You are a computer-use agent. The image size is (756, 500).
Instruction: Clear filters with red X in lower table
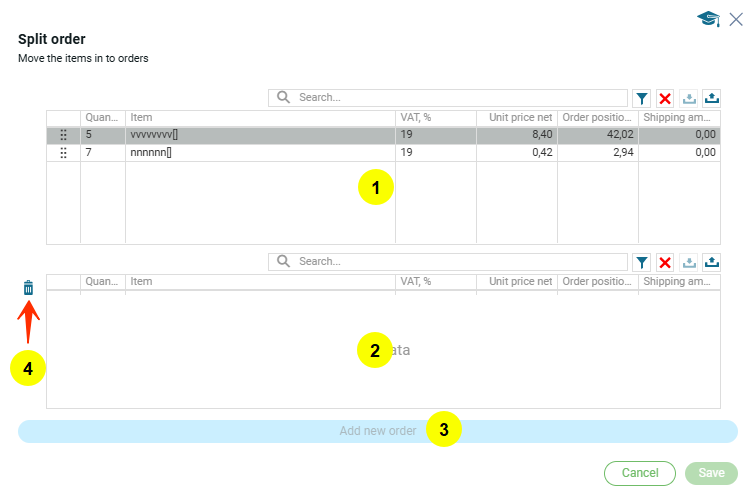pos(665,262)
